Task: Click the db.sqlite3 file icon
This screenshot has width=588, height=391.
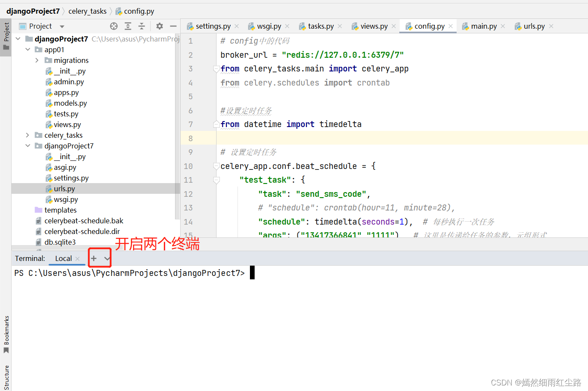Action: tap(38, 242)
